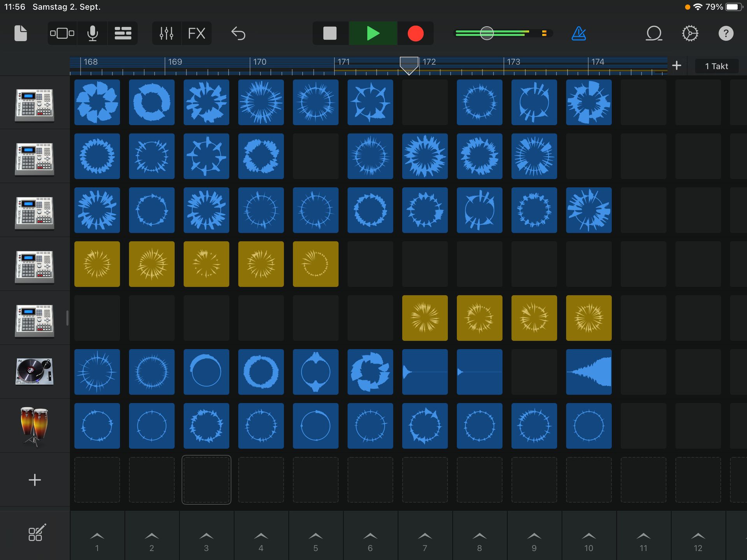747x560 pixels.
Task: Open the 1 Takt time snap menu
Action: (x=716, y=66)
